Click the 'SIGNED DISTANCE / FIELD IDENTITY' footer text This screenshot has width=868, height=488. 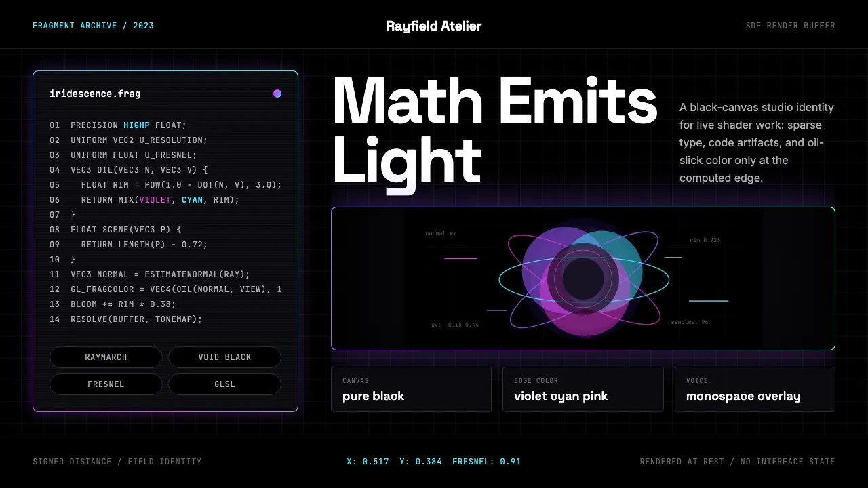click(117, 462)
